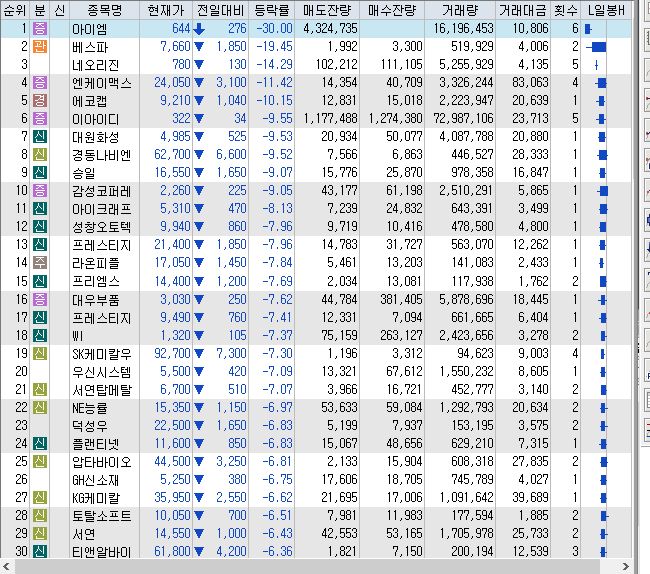Select the stock name NE능률
This screenshot has height=574, width=650.
click(90, 408)
